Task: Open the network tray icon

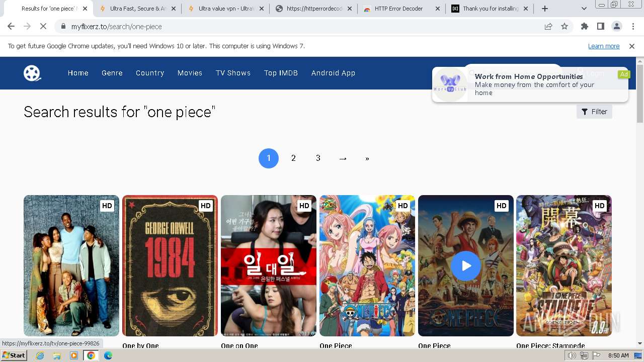Action: click(584, 355)
